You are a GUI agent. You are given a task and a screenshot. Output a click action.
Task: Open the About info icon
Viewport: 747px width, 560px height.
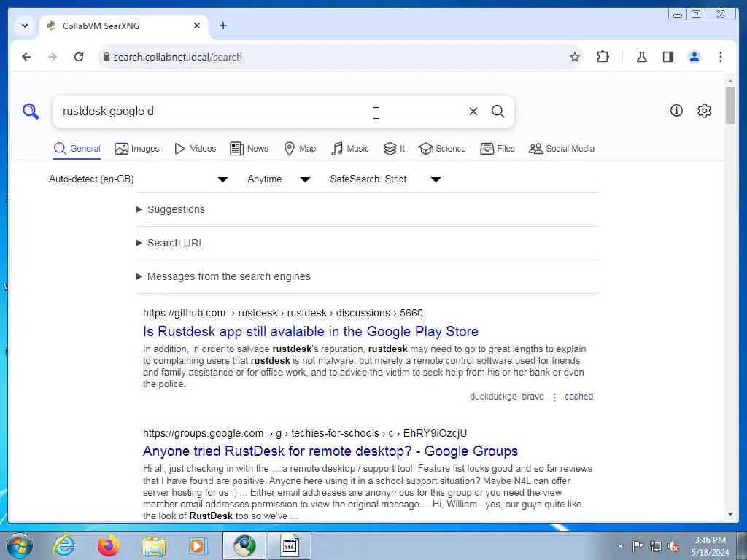click(676, 111)
